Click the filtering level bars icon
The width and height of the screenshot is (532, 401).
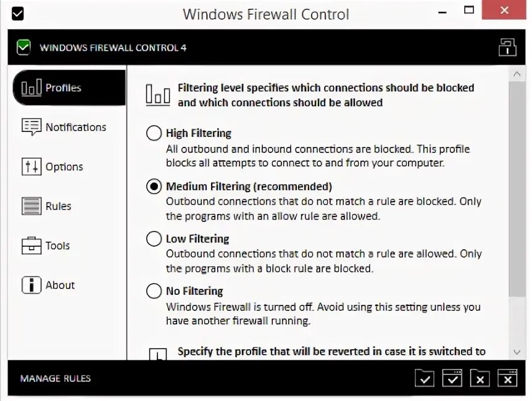[157, 95]
